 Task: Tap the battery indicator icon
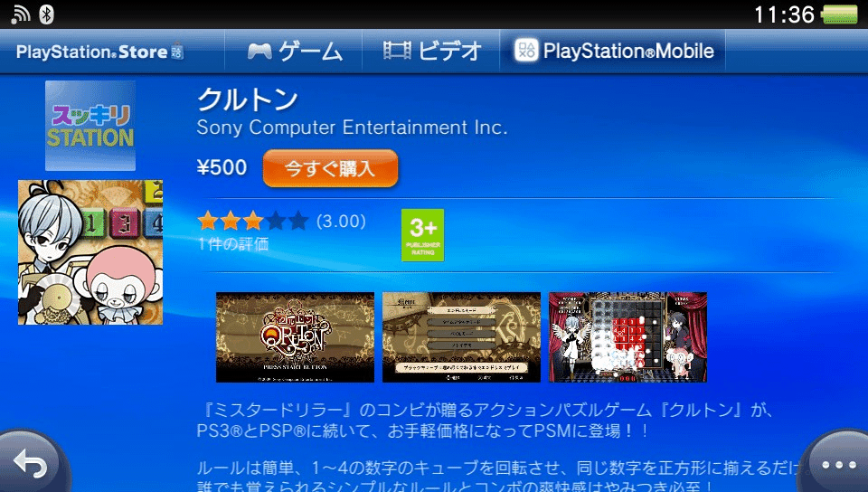[840, 15]
